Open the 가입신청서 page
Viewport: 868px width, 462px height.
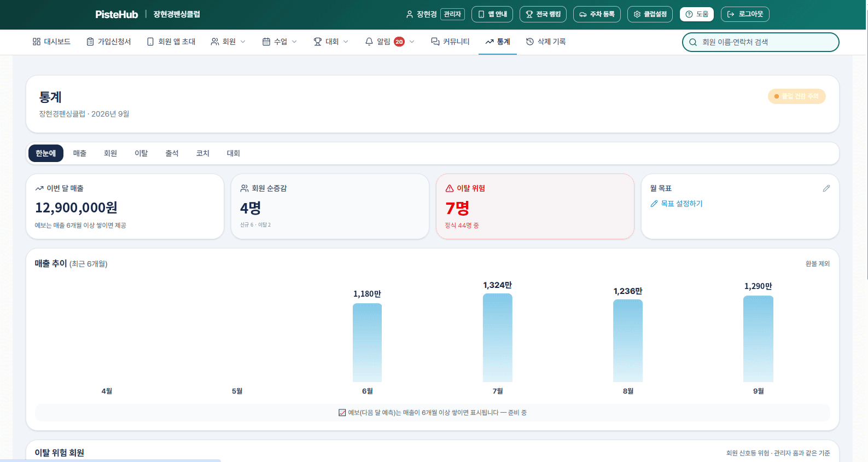(x=108, y=42)
